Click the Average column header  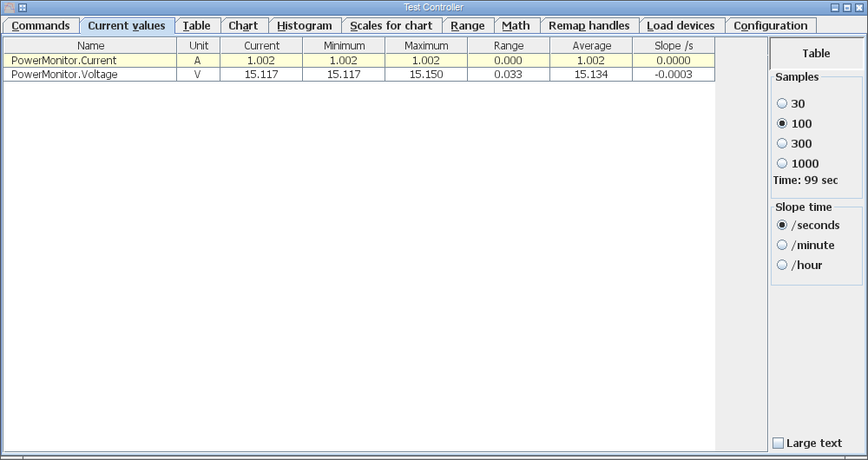point(591,45)
